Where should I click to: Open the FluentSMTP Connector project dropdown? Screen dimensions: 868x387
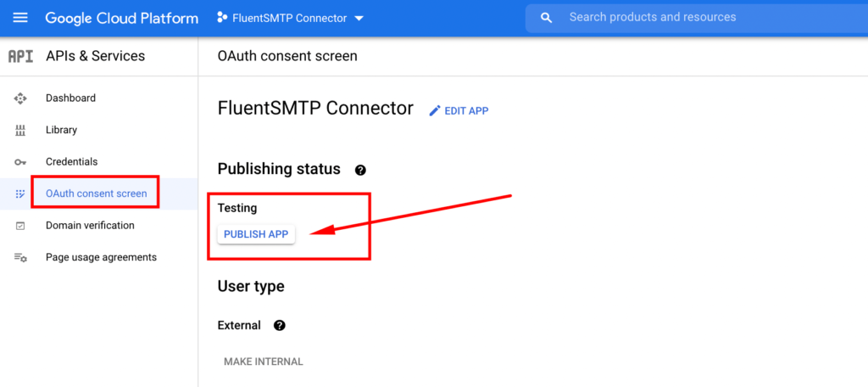tap(290, 18)
